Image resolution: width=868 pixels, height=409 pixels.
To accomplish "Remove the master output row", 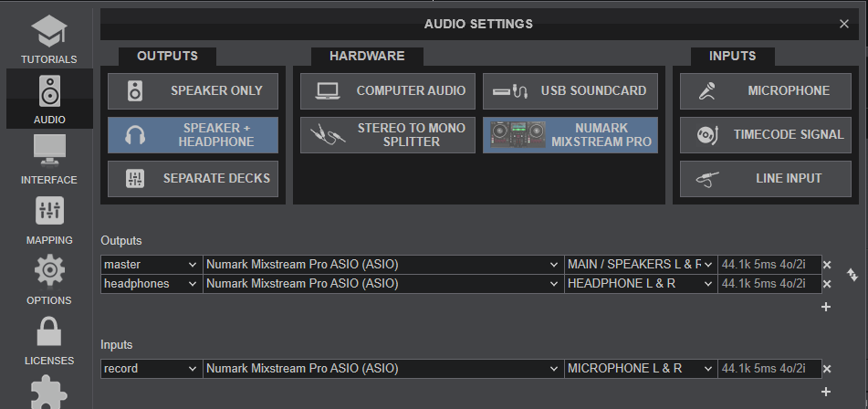I will 826,265.
